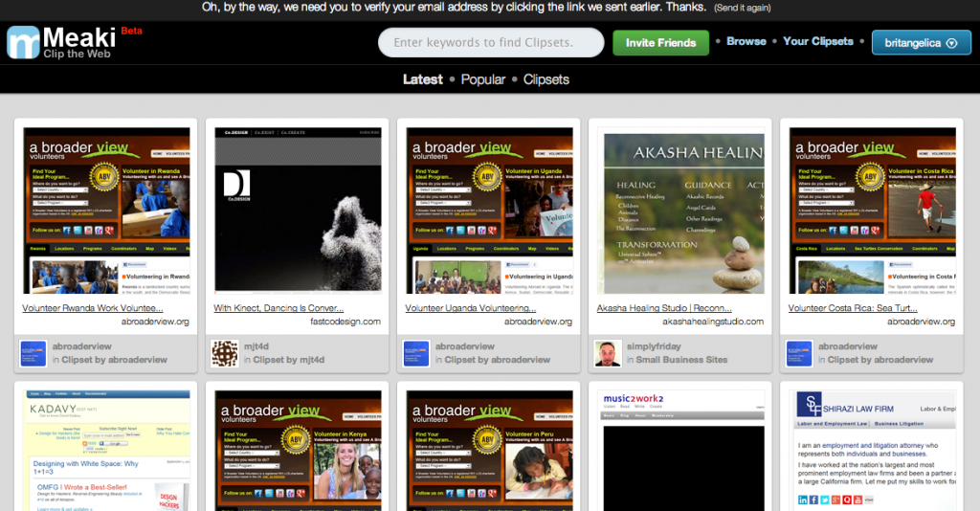This screenshot has width=980, height=511.
Task: Open the music2work2 thumbnail
Action: coord(681,451)
